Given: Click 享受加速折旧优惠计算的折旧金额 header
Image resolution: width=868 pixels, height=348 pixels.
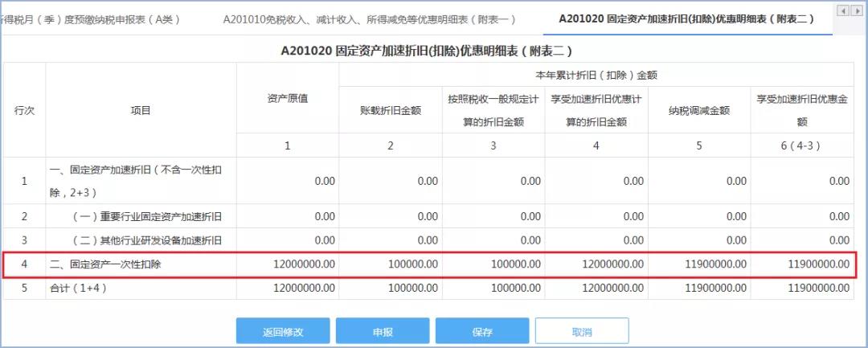Looking at the screenshot, I should 596,110.
